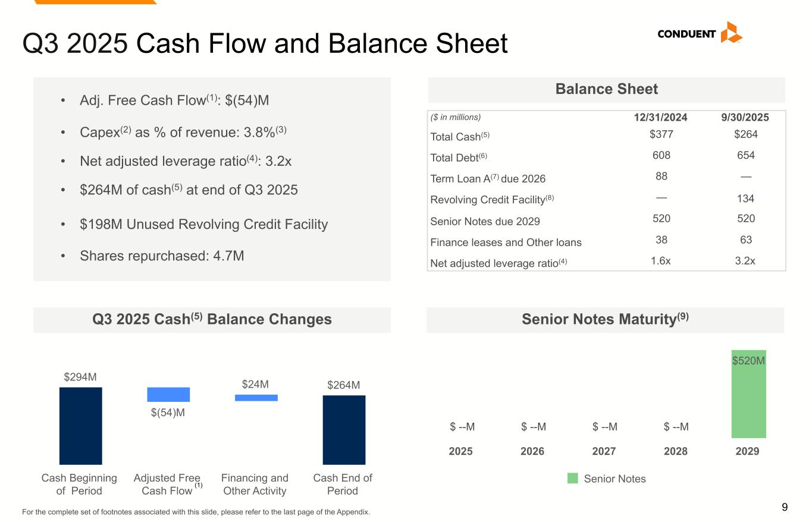812x522 pixels.
Task: Select the Senior Notes due 2029 row
Action: (x=485, y=221)
